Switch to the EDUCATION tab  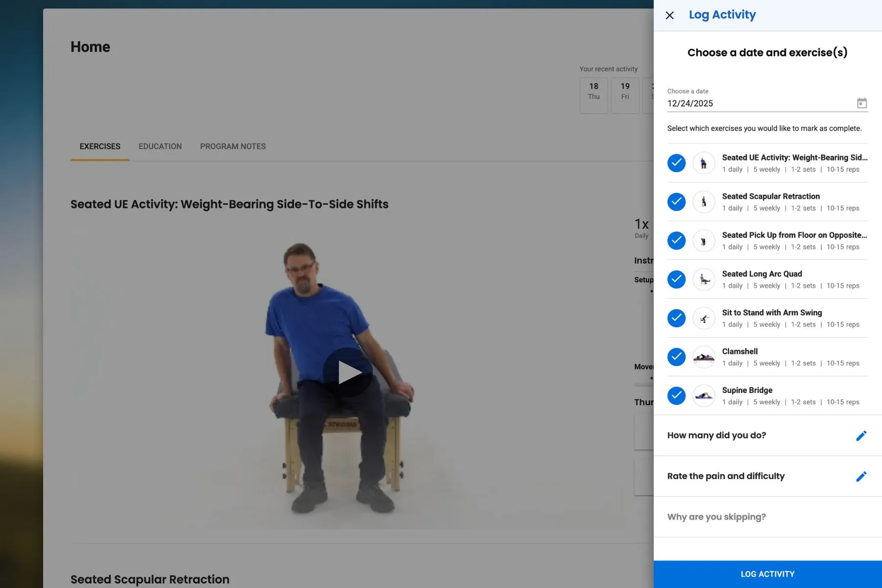pos(160,146)
